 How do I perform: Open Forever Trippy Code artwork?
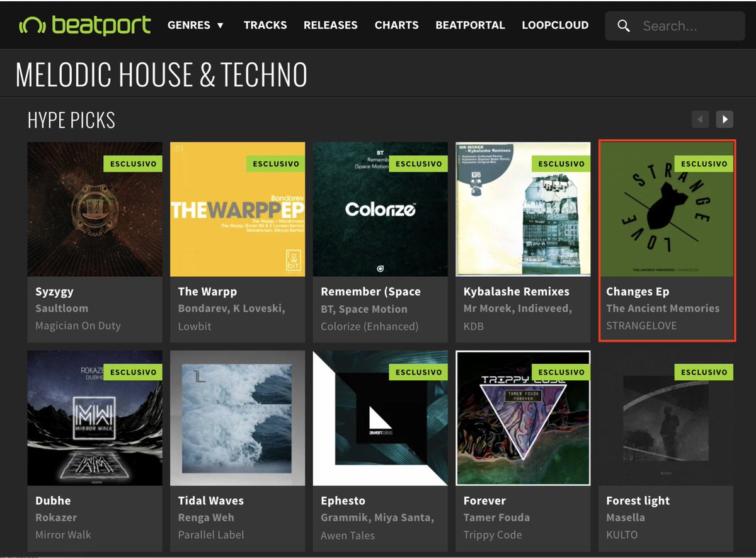[523, 418]
